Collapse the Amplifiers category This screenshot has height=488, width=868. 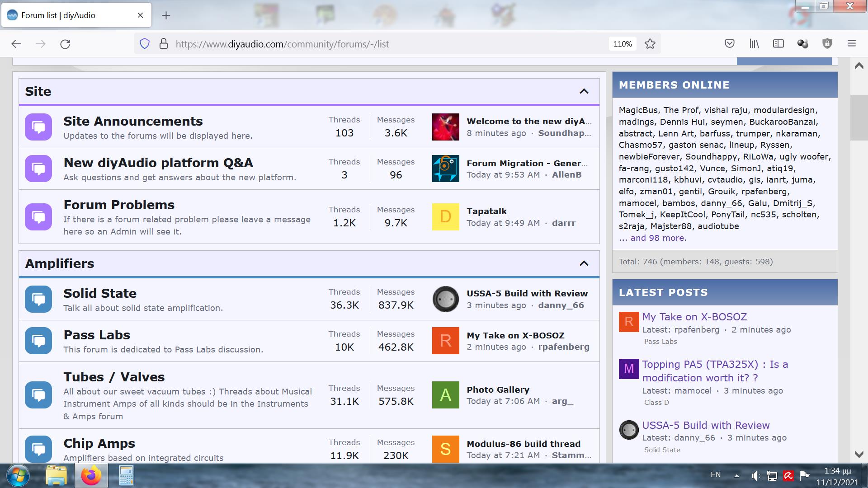tap(584, 263)
